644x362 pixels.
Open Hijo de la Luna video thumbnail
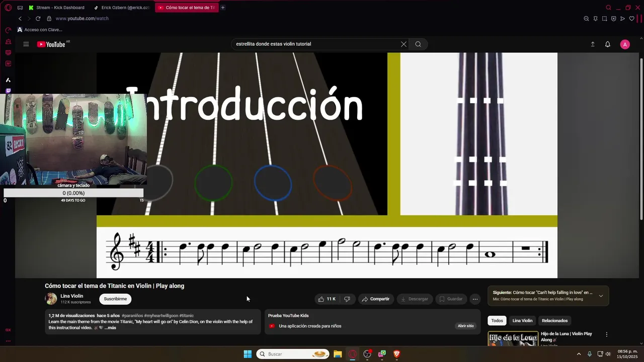[513, 338]
